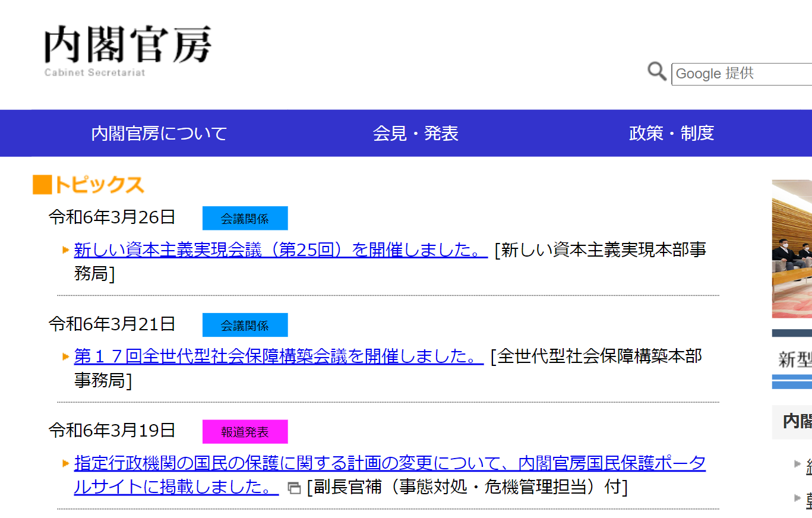The image size is (812, 518).
Task: Open the 内閣官房について menu
Action: tap(159, 133)
